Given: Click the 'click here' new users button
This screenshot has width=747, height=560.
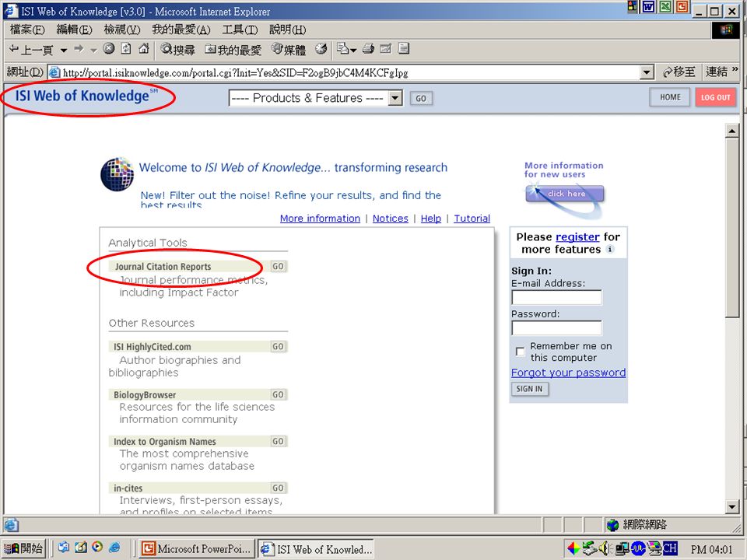Looking at the screenshot, I should click(565, 194).
